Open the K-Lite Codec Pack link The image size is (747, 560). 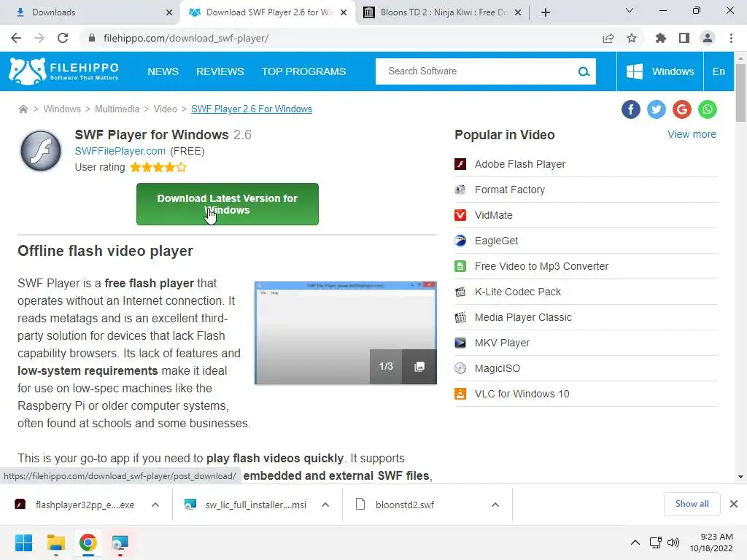(x=518, y=292)
